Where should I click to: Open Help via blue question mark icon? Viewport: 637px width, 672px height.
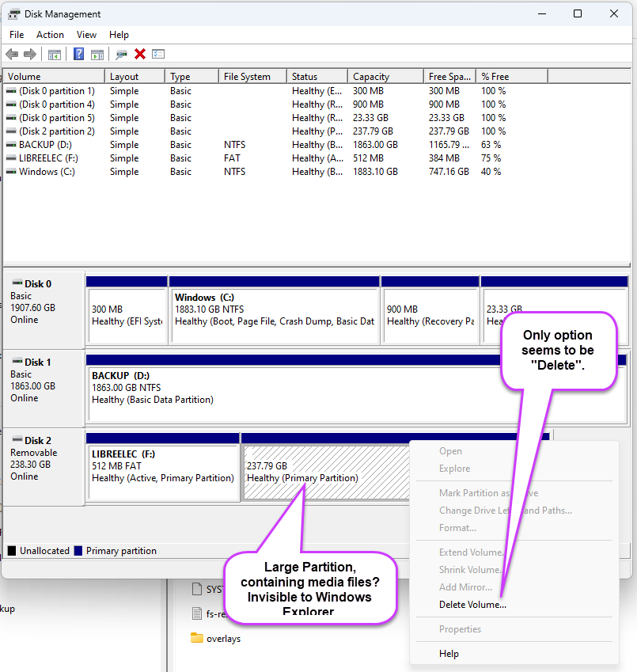pyautogui.click(x=78, y=54)
